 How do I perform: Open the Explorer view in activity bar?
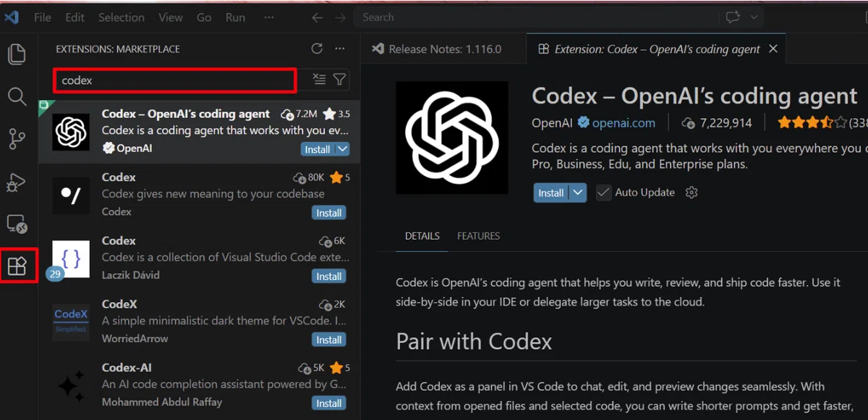coord(17,54)
